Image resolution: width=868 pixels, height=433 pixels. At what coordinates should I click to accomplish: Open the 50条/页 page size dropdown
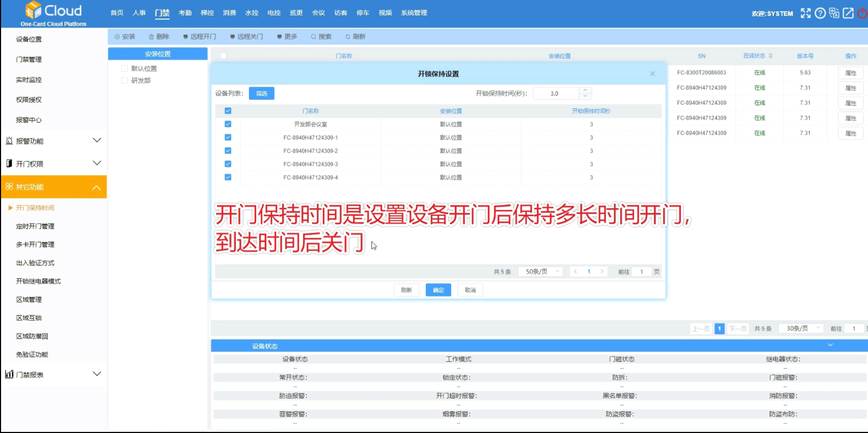pos(540,271)
